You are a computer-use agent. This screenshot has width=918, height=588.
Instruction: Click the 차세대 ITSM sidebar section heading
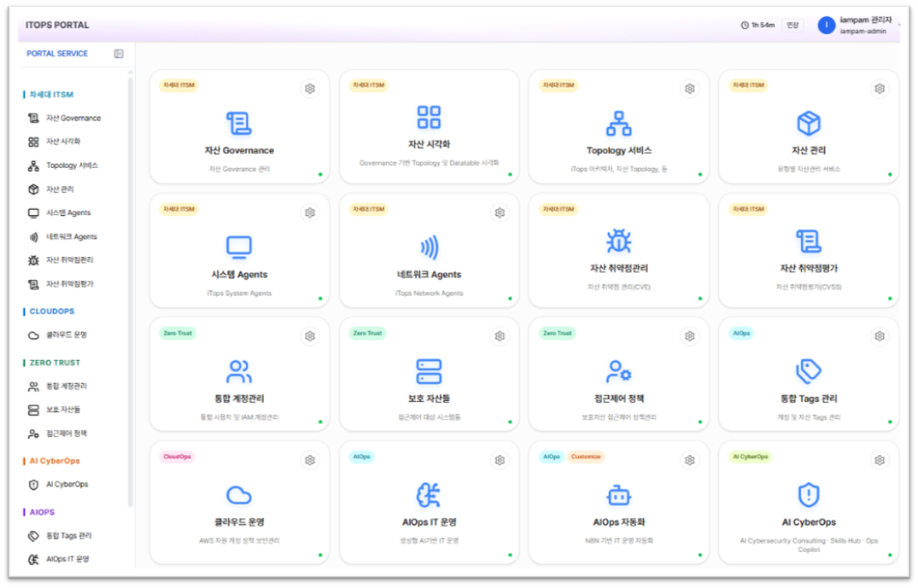pos(51,95)
